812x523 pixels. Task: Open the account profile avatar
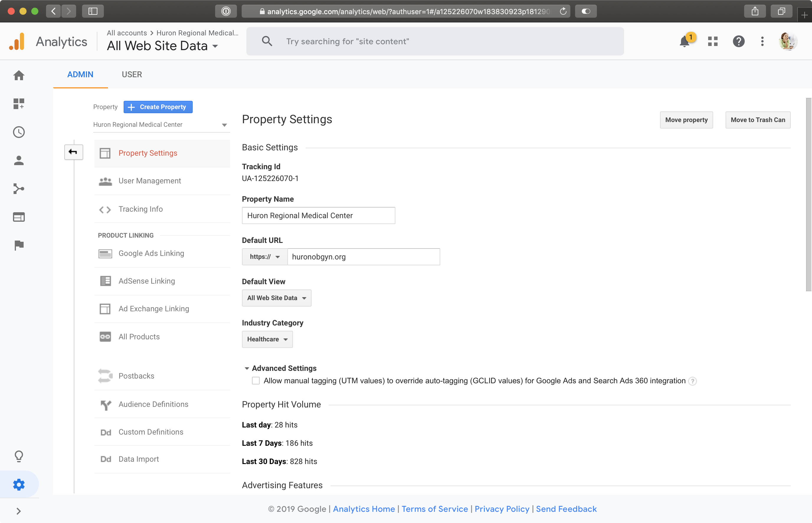coord(788,42)
